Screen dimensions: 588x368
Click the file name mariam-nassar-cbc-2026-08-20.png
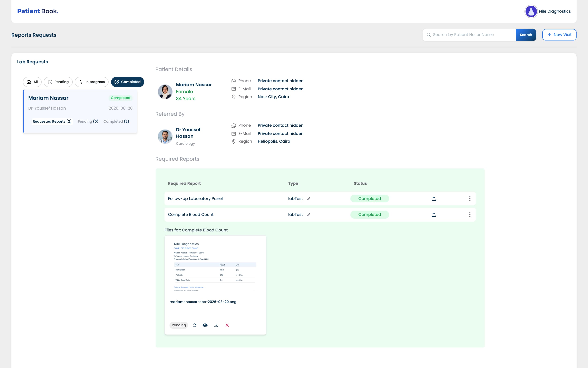(x=203, y=302)
